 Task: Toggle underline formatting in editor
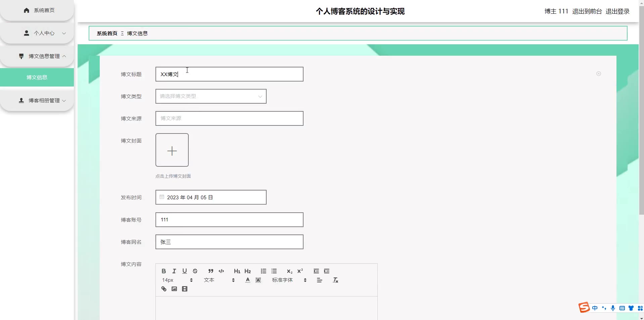point(184,271)
